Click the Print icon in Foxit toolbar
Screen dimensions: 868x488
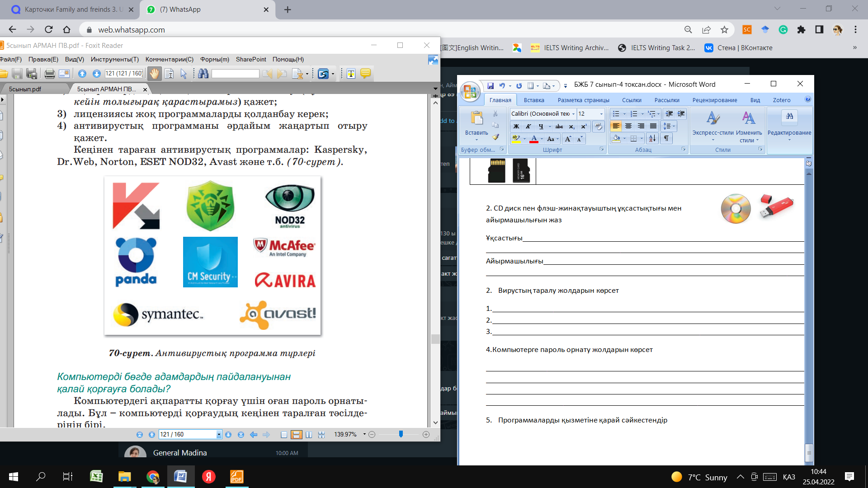click(50, 74)
